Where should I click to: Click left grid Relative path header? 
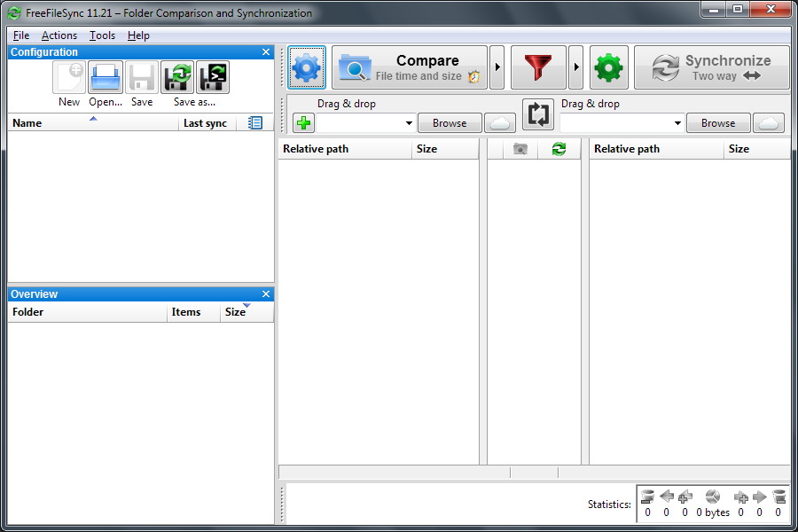click(x=345, y=149)
